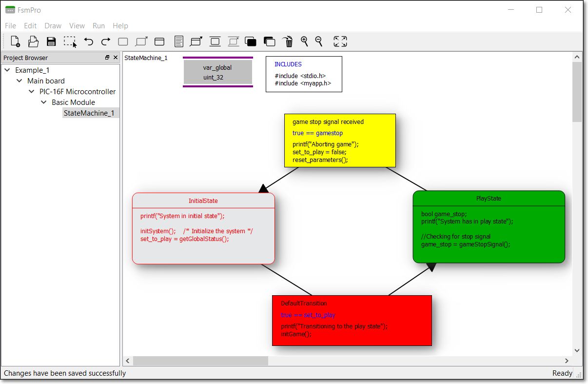Screen dimensions: 588x384
Task: Select the green PlayState node
Action: [x=489, y=227]
